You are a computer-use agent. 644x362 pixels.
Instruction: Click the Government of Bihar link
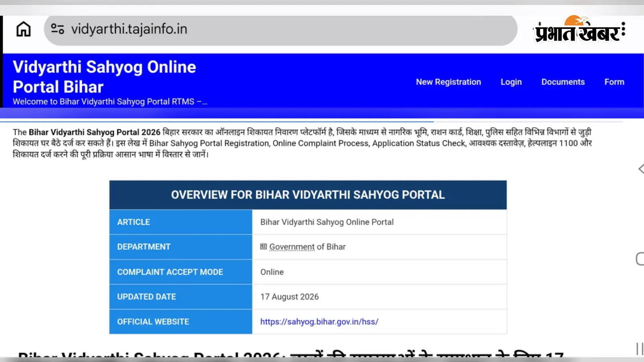(308, 247)
